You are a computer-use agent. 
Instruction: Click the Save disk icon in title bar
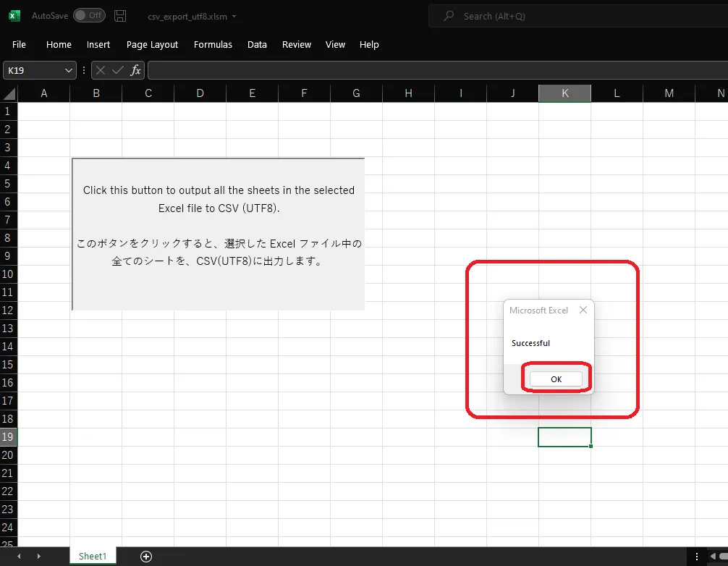(x=120, y=16)
